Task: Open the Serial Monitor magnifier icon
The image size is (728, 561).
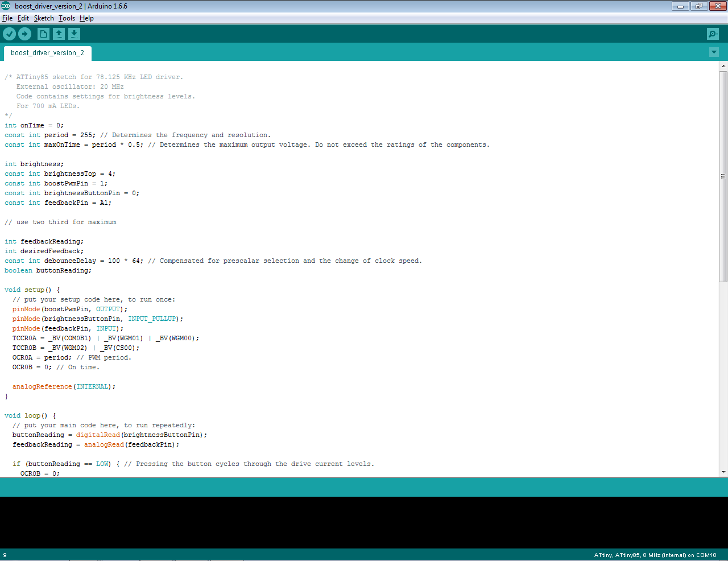Action: (x=713, y=34)
